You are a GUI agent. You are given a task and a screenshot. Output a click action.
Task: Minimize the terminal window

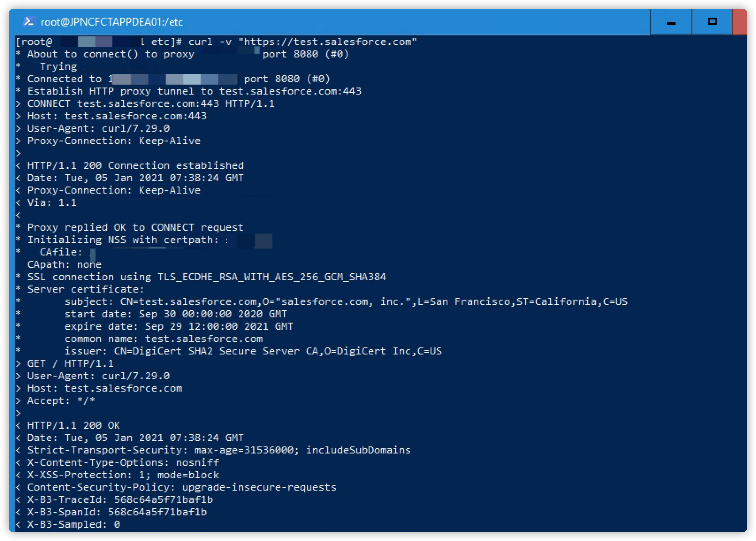[671, 22]
